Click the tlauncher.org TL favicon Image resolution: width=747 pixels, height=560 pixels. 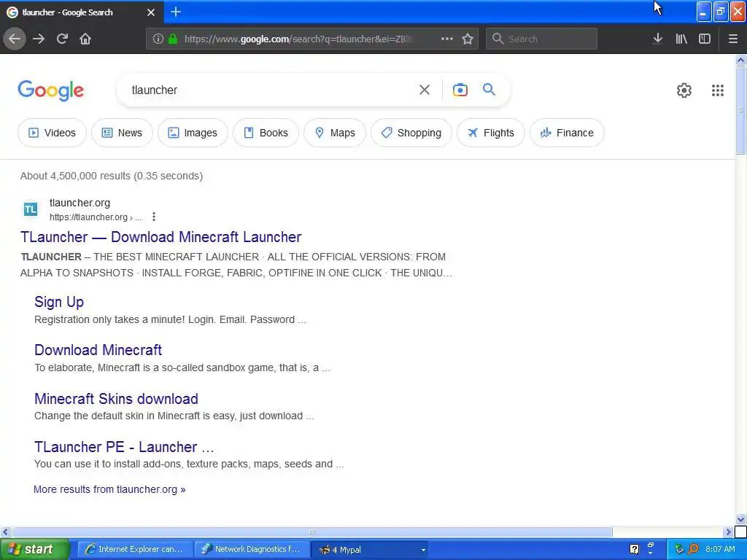pos(31,209)
